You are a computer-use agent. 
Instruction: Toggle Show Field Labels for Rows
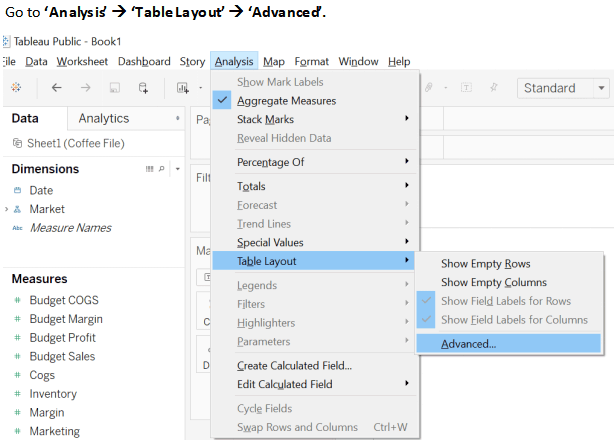[509, 301]
